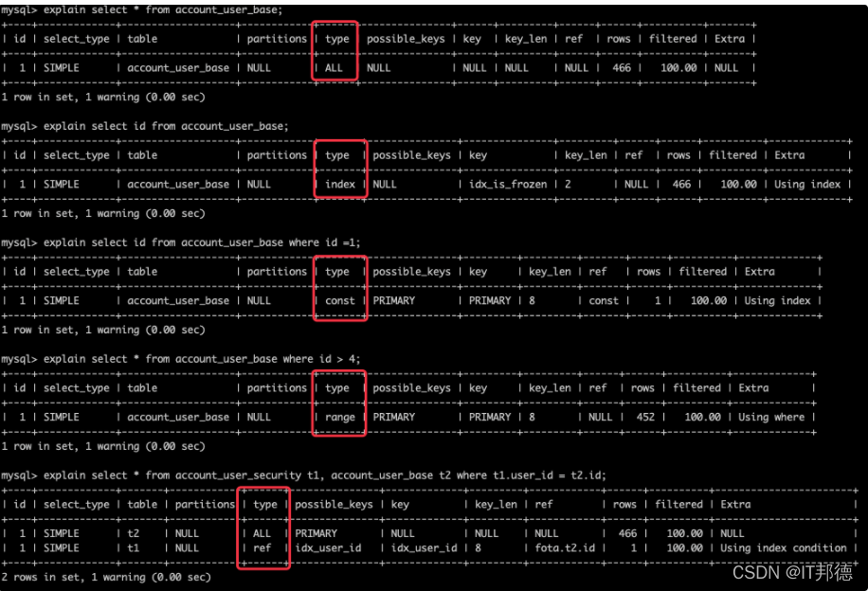Select 'ref' type value in t1 row
The image size is (868, 591).
pyautogui.click(x=262, y=547)
